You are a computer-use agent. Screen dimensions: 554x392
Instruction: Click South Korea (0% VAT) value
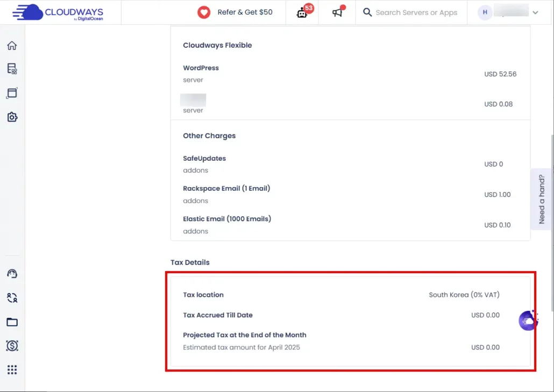click(464, 295)
